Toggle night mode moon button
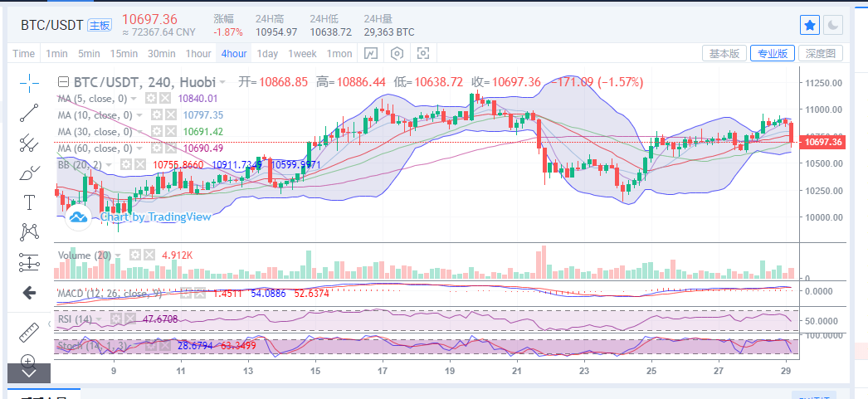 pos(833,25)
